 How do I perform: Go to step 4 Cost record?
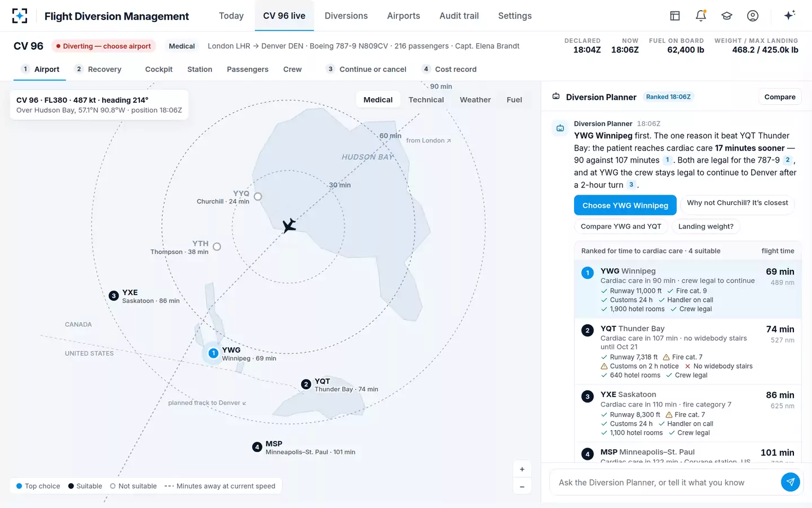click(x=449, y=69)
